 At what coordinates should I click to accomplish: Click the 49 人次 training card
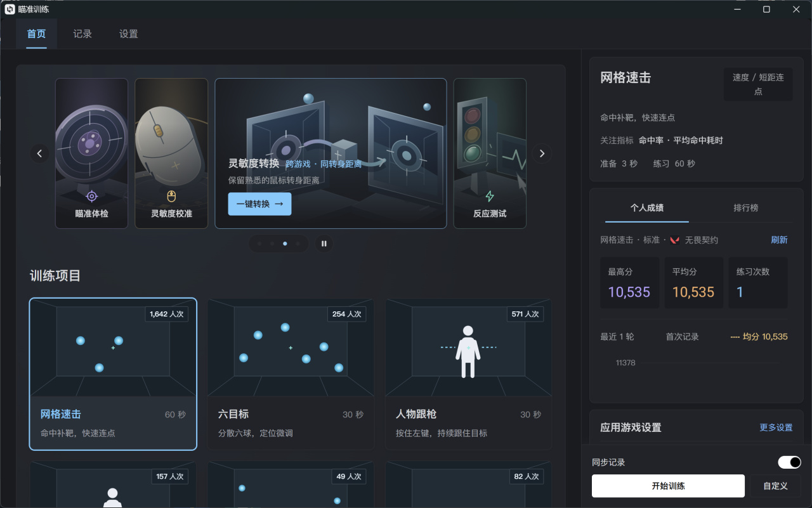coord(291,485)
